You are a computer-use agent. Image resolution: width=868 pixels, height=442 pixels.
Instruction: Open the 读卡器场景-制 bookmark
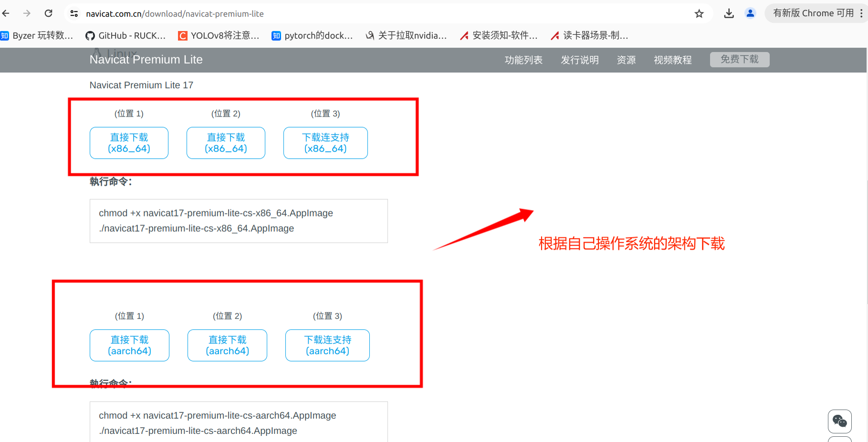[589, 35]
